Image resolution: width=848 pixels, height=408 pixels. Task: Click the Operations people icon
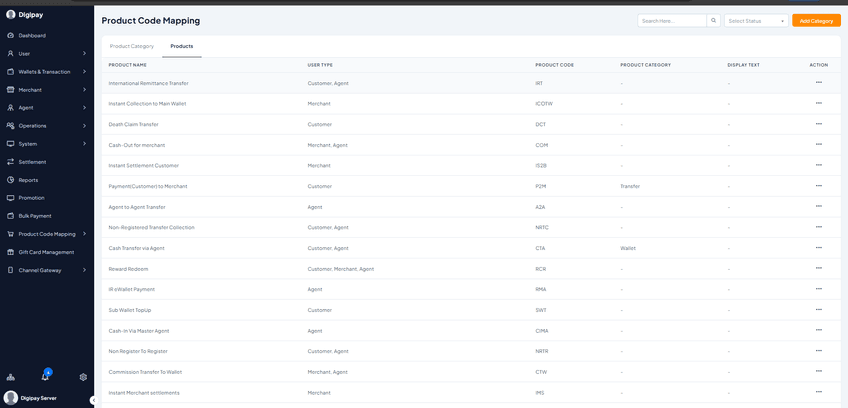click(10, 126)
